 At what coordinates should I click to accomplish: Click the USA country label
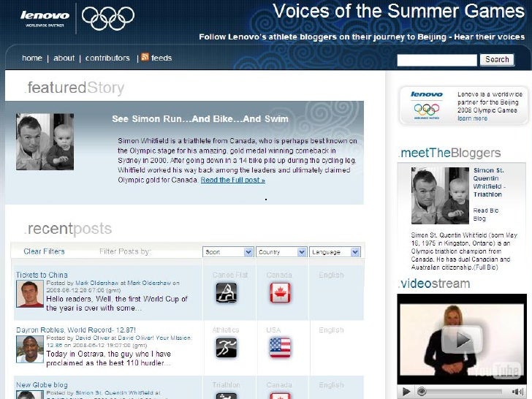point(273,330)
